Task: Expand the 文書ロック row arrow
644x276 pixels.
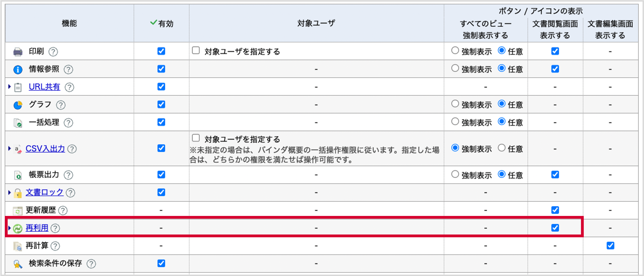Action: [9, 192]
